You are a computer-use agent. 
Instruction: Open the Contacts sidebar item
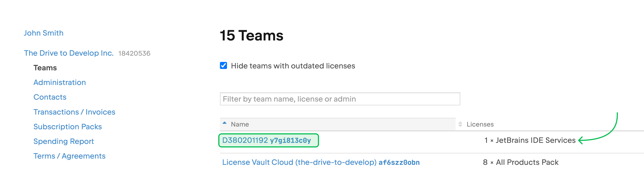click(x=50, y=97)
